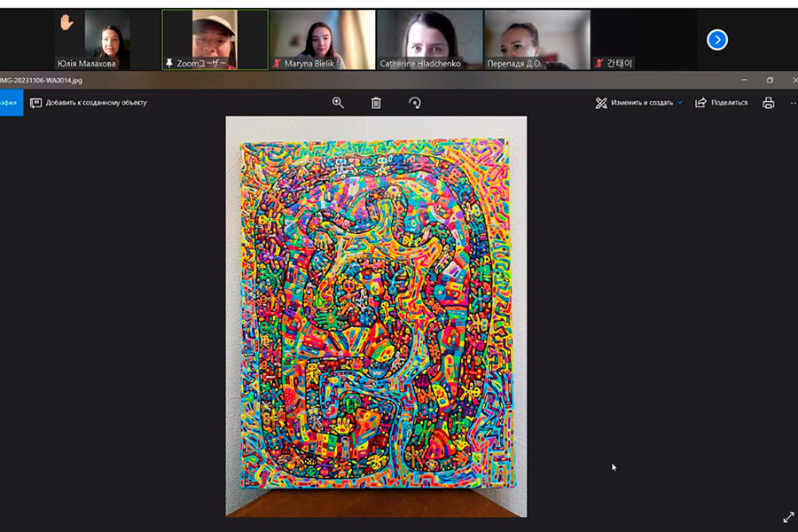
Task: Select the pinned Zoomユーザー video tile
Action: 215,40
